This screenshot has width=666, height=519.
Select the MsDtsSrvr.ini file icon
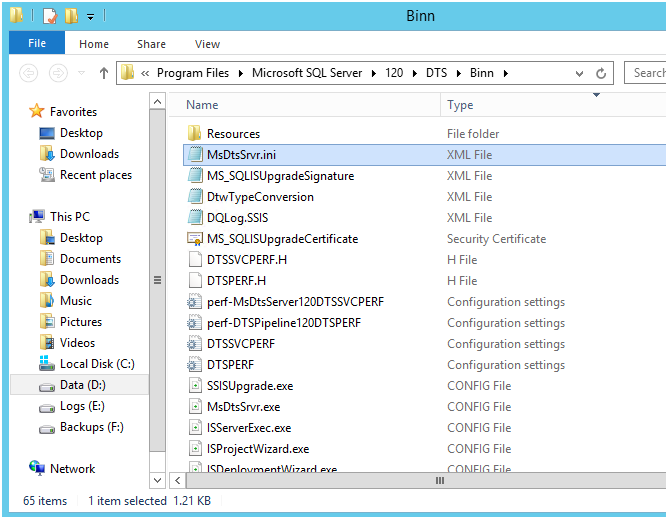tap(195, 154)
